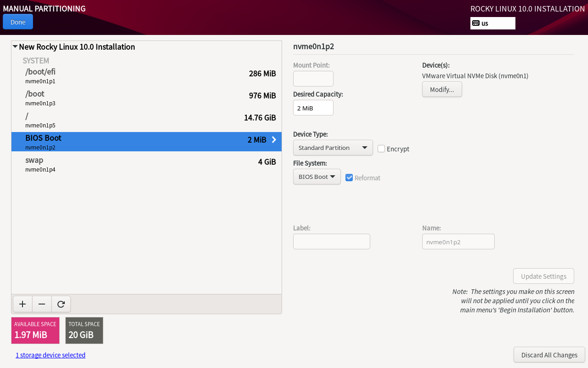Image resolution: width=588 pixels, height=368 pixels.
Task: Click the Name field nvme0n1p2
Action: [458, 241]
